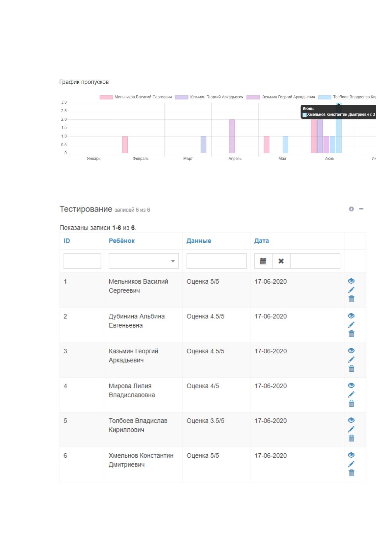The height and width of the screenshot is (554, 392).
Task: Clear the date filter with the X icon
Action: (x=281, y=261)
